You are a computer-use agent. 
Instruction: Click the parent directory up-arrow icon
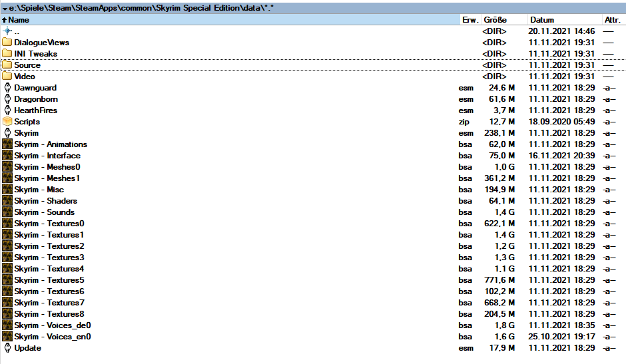click(x=7, y=31)
